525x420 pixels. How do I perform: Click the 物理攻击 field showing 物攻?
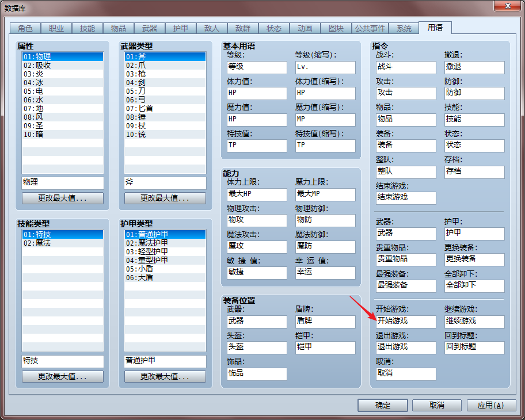coord(257,220)
